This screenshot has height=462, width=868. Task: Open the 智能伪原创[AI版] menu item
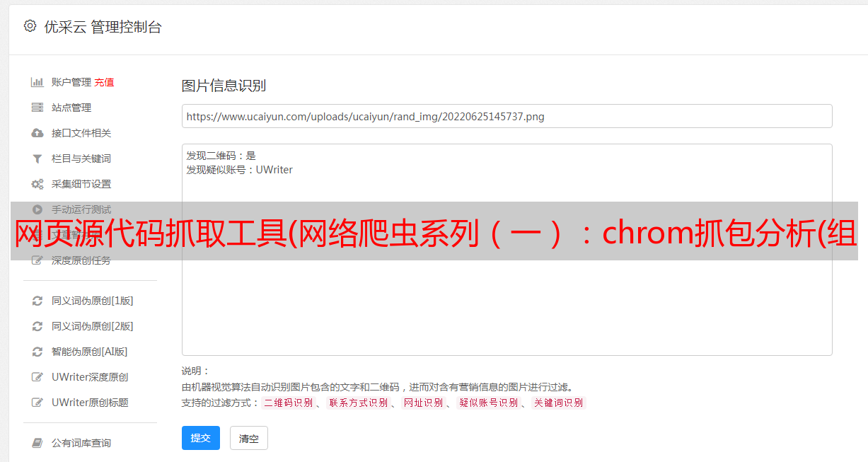click(89, 352)
